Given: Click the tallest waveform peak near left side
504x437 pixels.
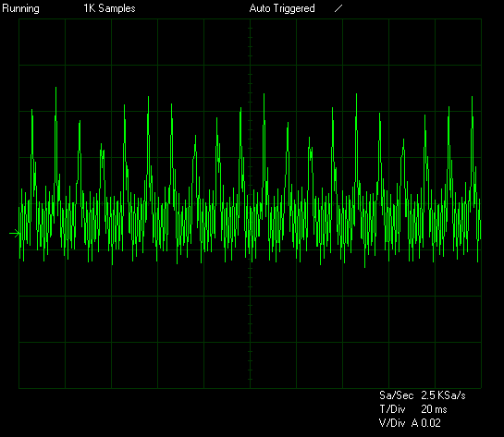Looking at the screenshot, I should (x=55, y=89).
